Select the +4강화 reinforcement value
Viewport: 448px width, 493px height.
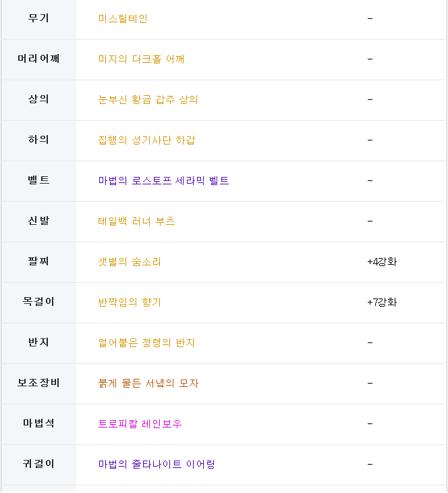(x=382, y=262)
